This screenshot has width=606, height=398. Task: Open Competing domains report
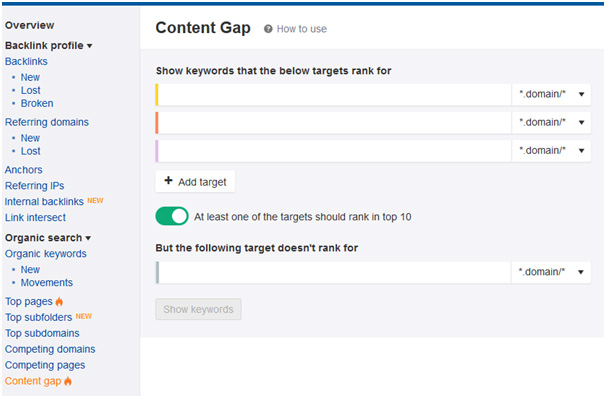pyautogui.click(x=50, y=349)
